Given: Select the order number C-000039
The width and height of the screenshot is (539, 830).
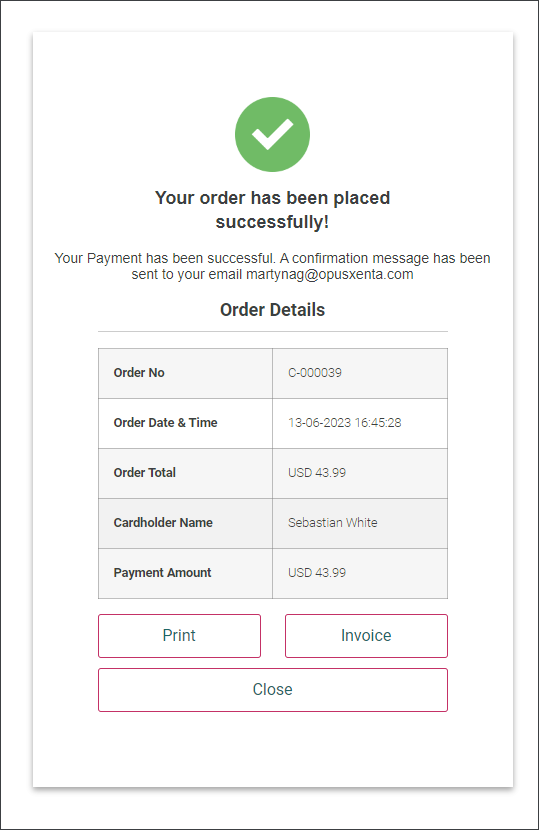Looking at the screenshot, I should pyautogui.click(x=315, y=373).
